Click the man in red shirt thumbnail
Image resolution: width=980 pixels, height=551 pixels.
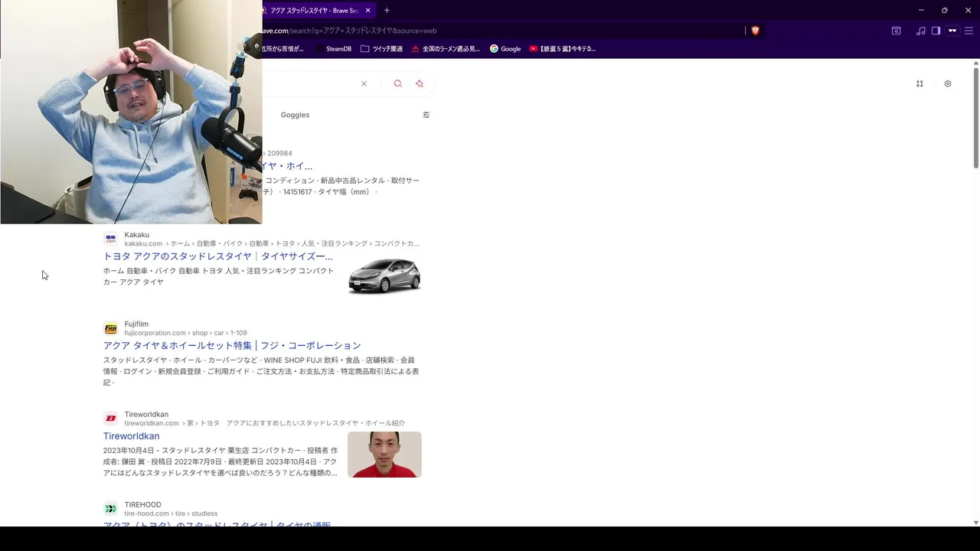coord(384,455)
